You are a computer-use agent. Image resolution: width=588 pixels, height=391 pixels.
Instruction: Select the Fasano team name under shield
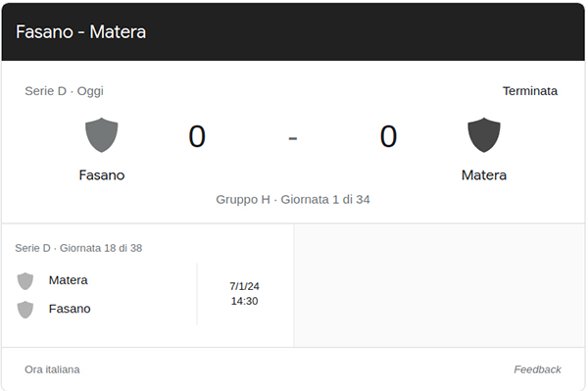click(102, 175)
